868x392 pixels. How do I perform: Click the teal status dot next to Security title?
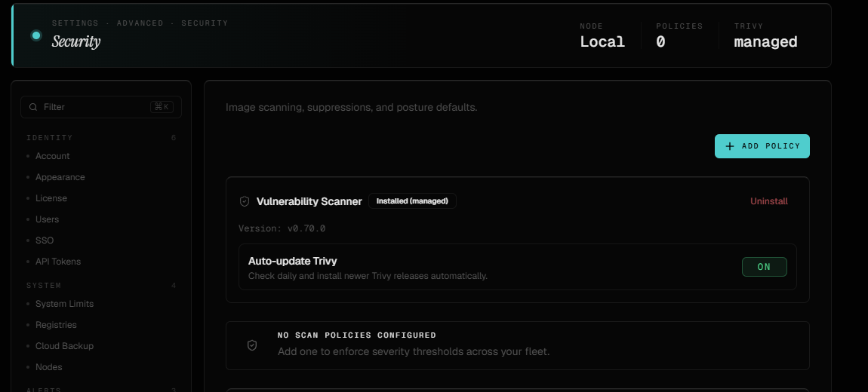point(36,35)
